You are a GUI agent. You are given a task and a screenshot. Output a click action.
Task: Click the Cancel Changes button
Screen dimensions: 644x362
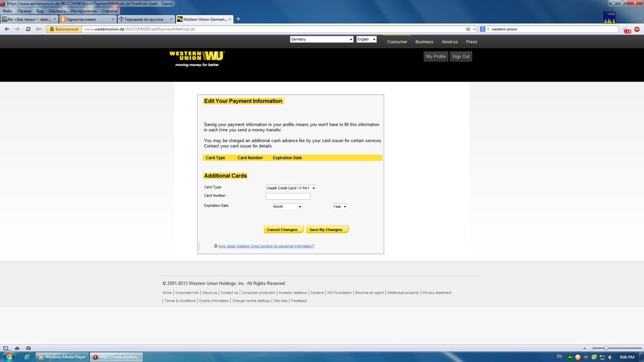click(284, 229)
